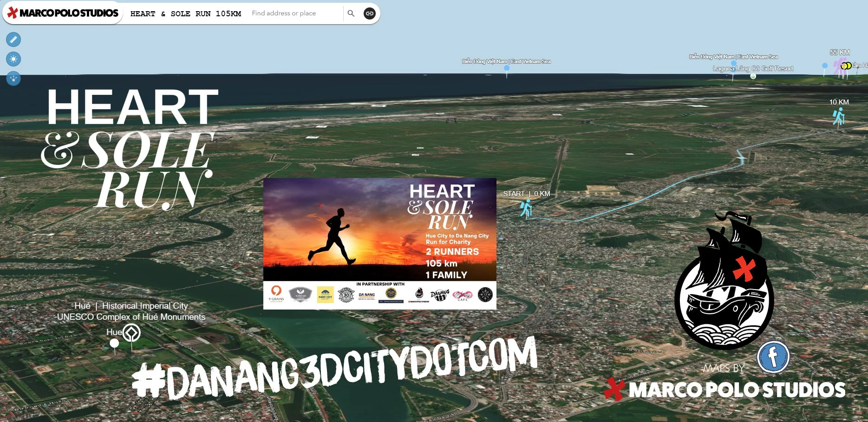Viewport: 868px width, 422px height.
Task: Click the blue East Vietnam Sea pin at center
Action: 507,69
